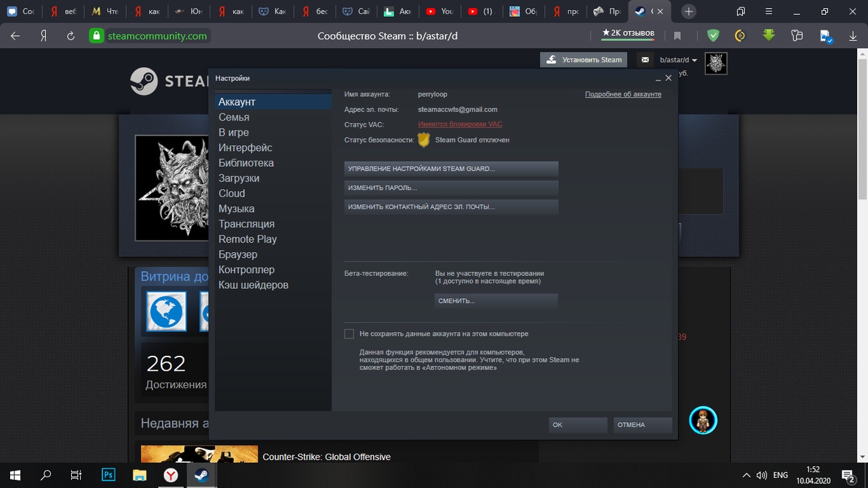Go back with the browser back arrow
Screen dimensions: 868x488
click(x=15, y=36)
